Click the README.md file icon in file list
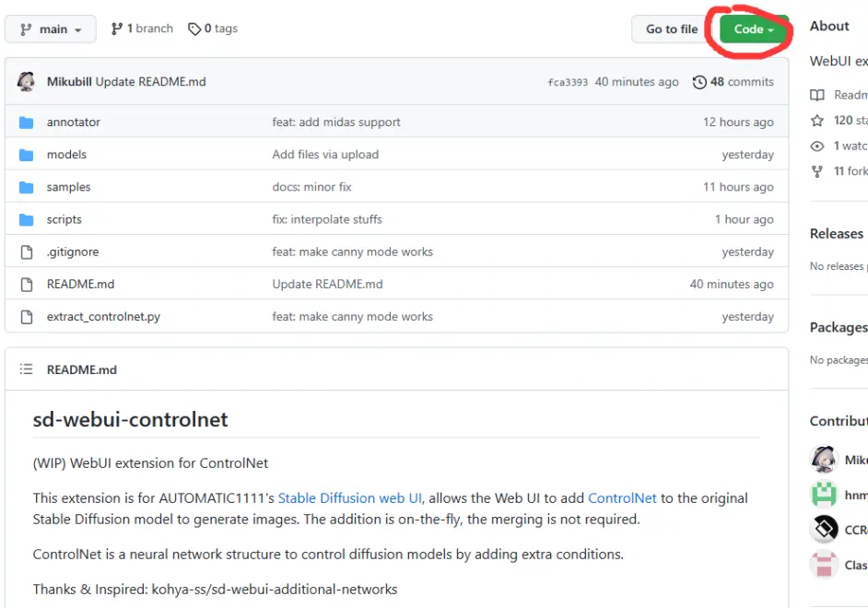 (x=26, y=285)
